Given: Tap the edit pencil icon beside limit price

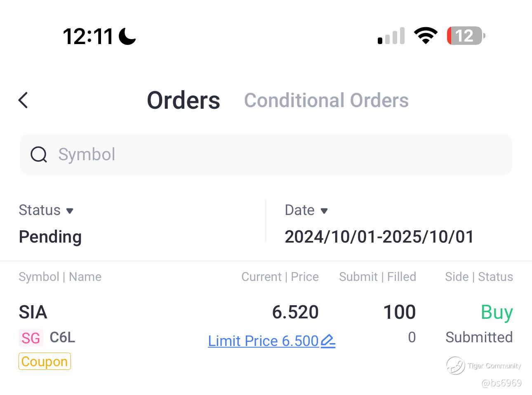Looking at the screenshot, I should 328,341.
